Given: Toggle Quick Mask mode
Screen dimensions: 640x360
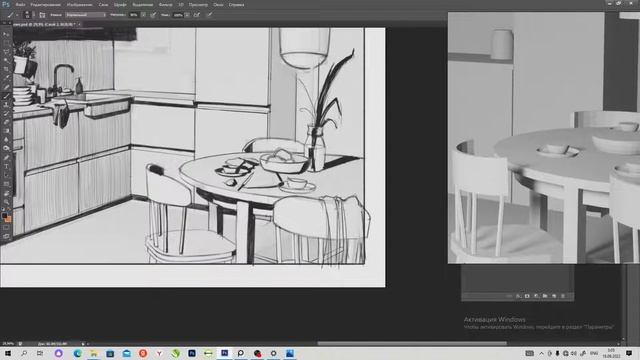Looking at the screenshot, I should click(x=6, y=228).
